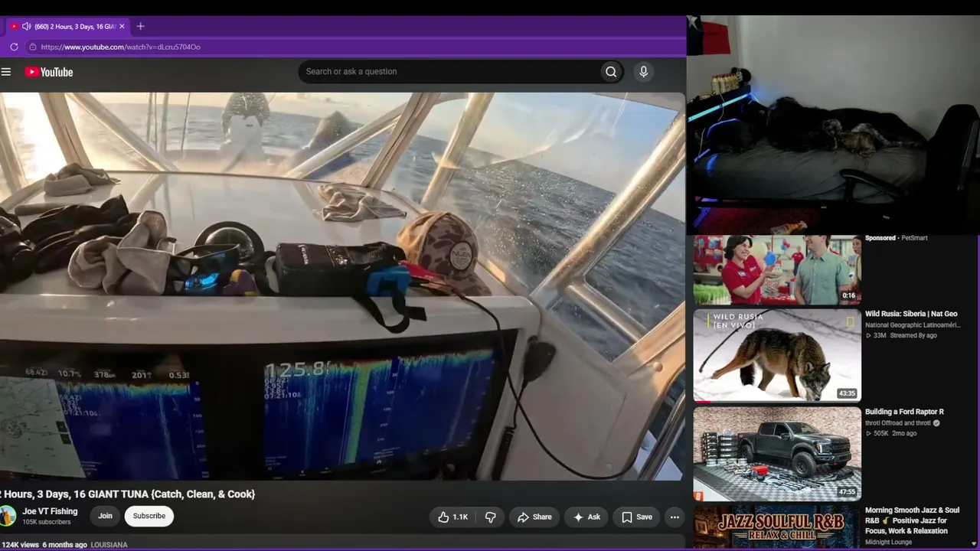
Task: Open the Jazz Soulful R&B thumbnail
Action: [x=777, y=527]
